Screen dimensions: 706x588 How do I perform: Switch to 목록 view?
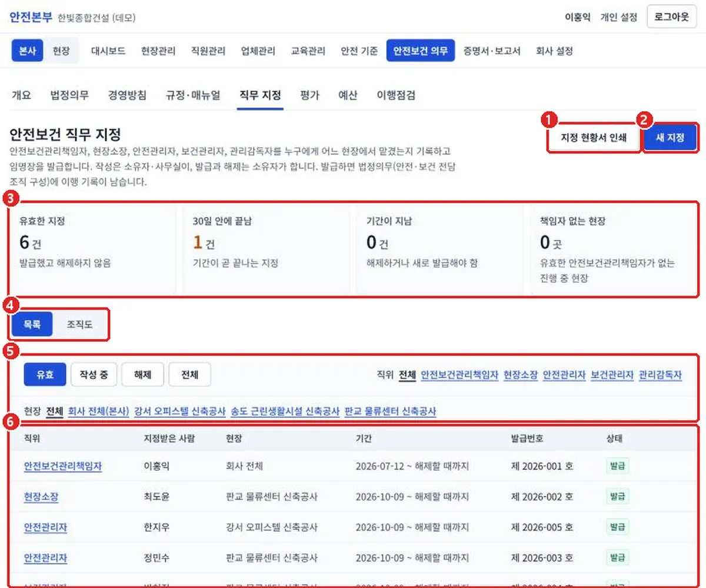32,324
